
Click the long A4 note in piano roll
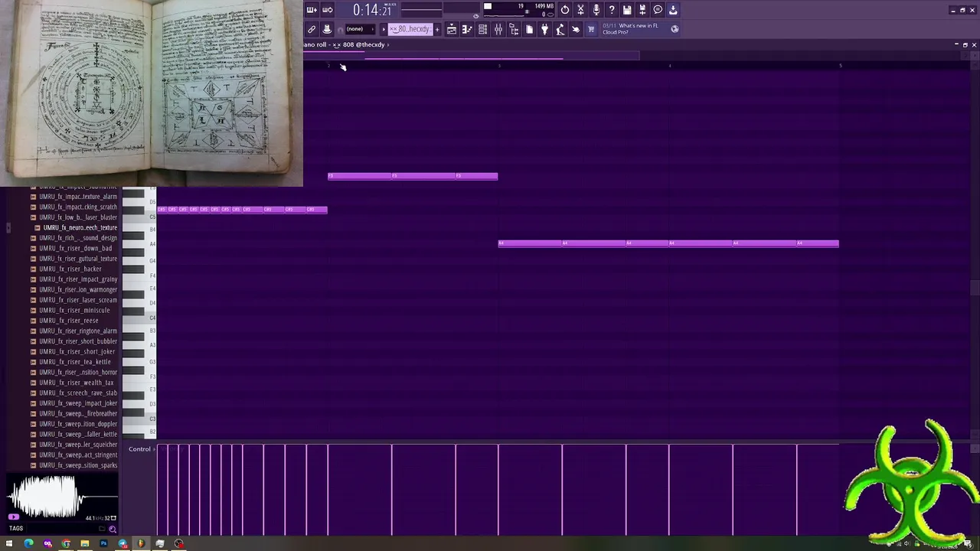668,243
